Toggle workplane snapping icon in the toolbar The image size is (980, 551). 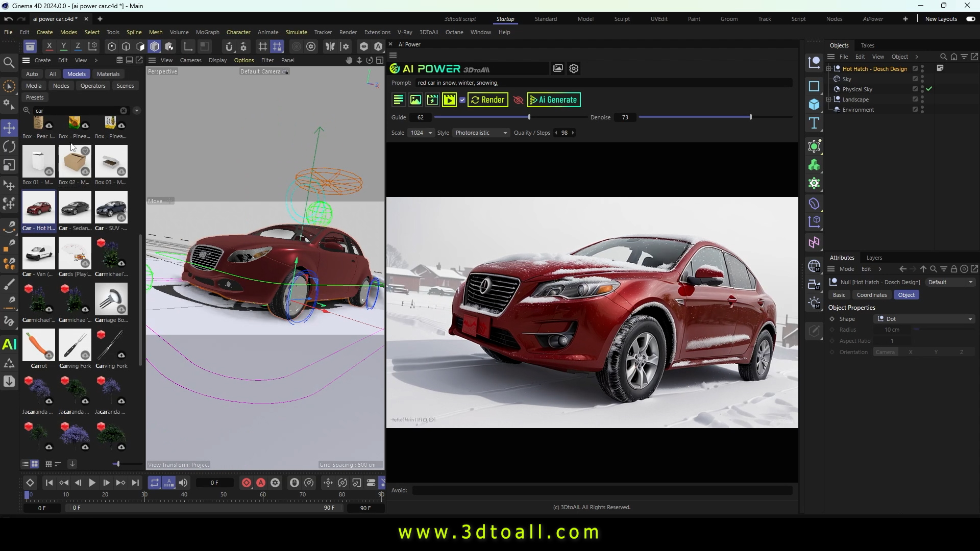click(277, 46)
